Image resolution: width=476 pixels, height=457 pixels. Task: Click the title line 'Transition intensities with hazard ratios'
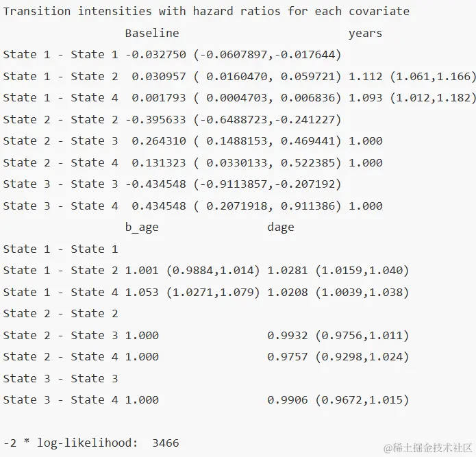pyautogui.click(x=206, y=12)
